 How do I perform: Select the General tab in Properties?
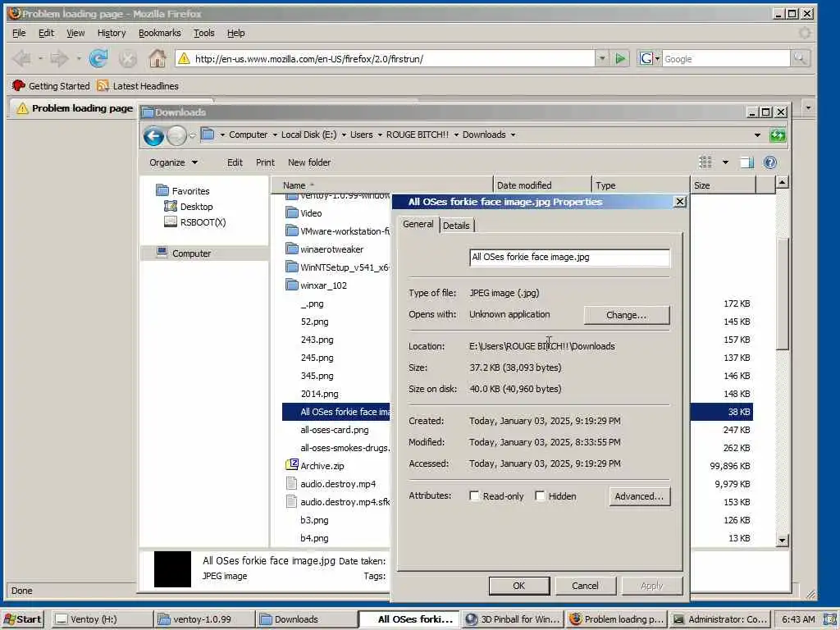click(418, 224)
